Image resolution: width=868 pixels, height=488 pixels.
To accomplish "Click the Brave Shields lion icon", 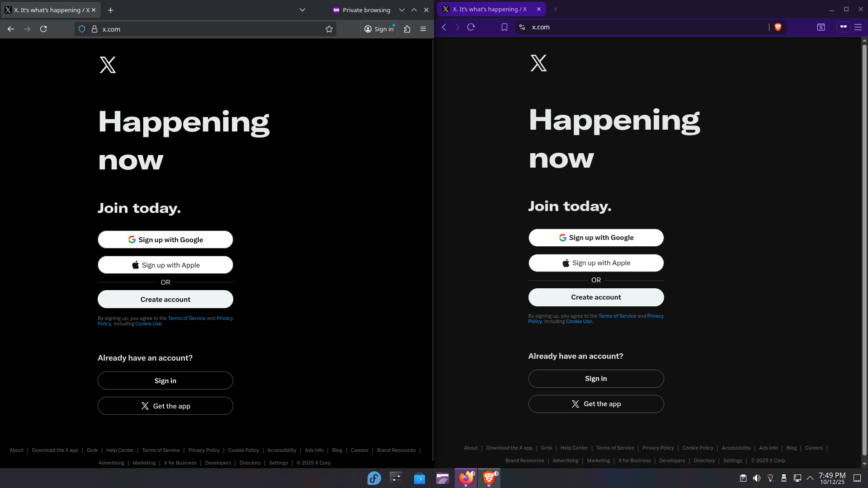I will (x=778, y=27).
